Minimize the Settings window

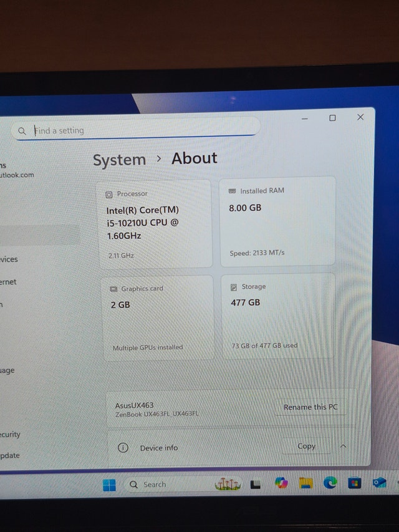pyautogui.click(x=305, y=118)
